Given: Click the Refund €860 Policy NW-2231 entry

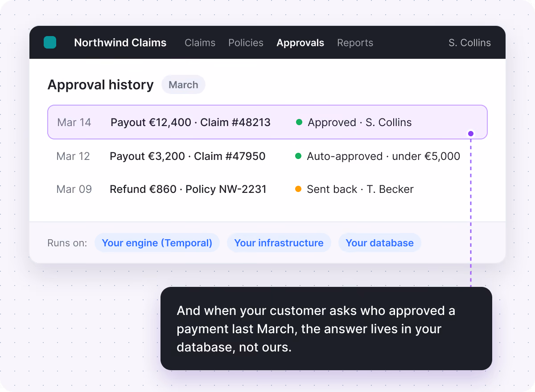Looking at the screenshot, I should pos(188,189).
